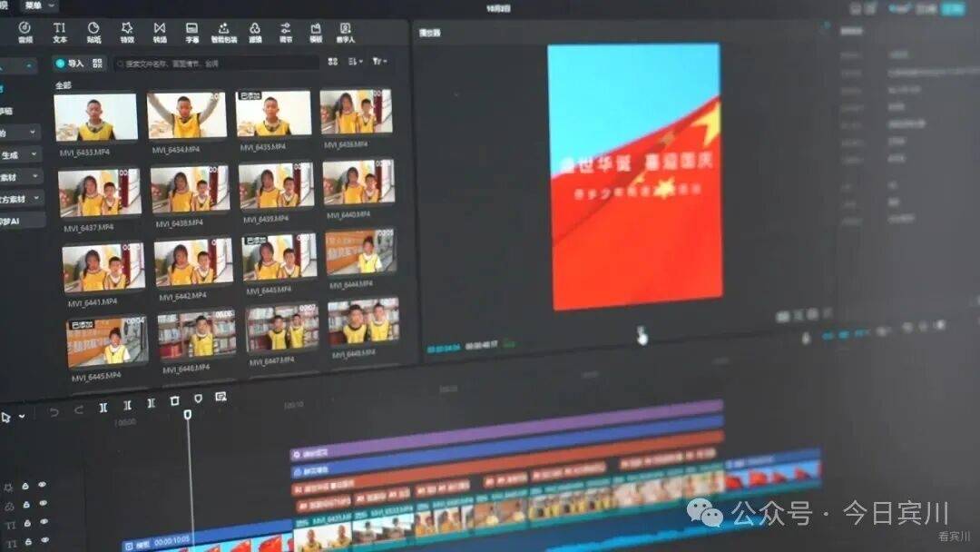Open the 字幕 (Captions) panel
980x552 pixels.
coord(191,33)
